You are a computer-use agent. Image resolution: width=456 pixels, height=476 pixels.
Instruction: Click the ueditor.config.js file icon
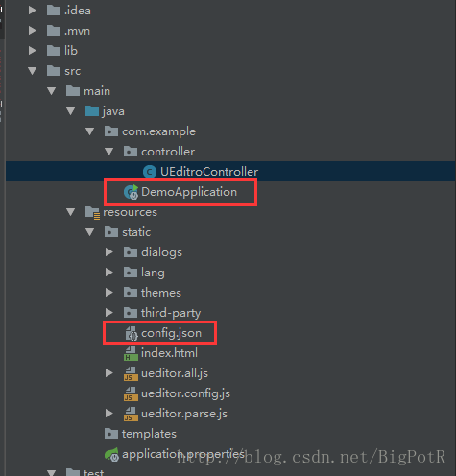pyautogui.click(x=131, y=393)
